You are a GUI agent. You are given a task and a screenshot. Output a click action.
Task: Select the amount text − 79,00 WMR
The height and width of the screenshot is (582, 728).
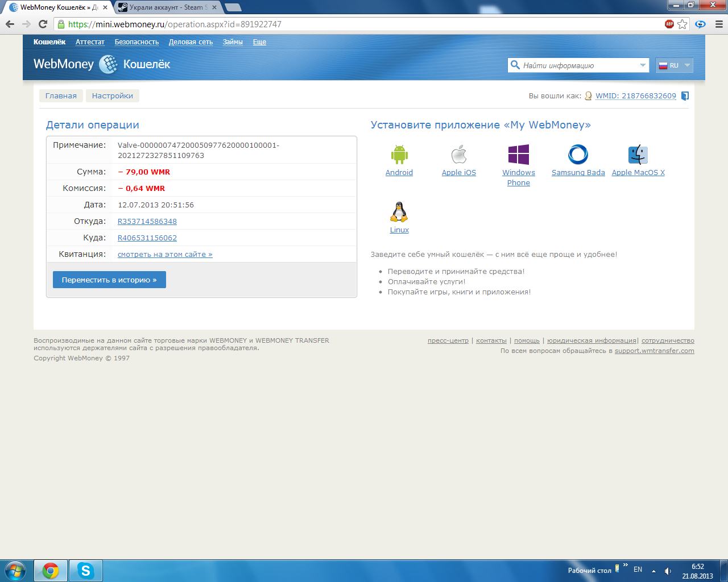144,172
